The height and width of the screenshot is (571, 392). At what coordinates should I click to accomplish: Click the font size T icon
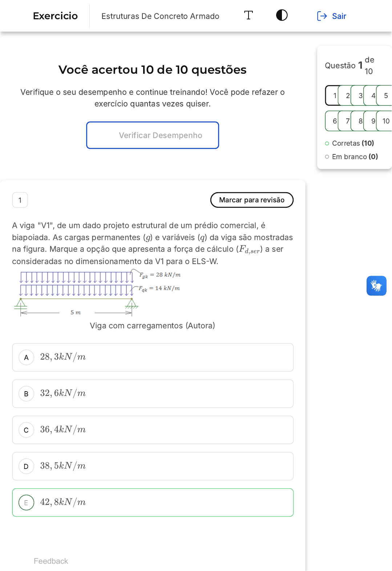248,15
